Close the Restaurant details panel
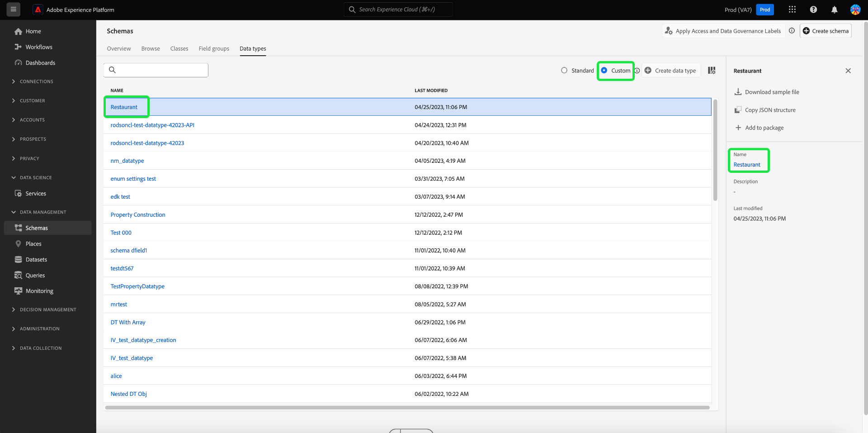The height and width of the screenshot is (433, 868). click(848, 71)
